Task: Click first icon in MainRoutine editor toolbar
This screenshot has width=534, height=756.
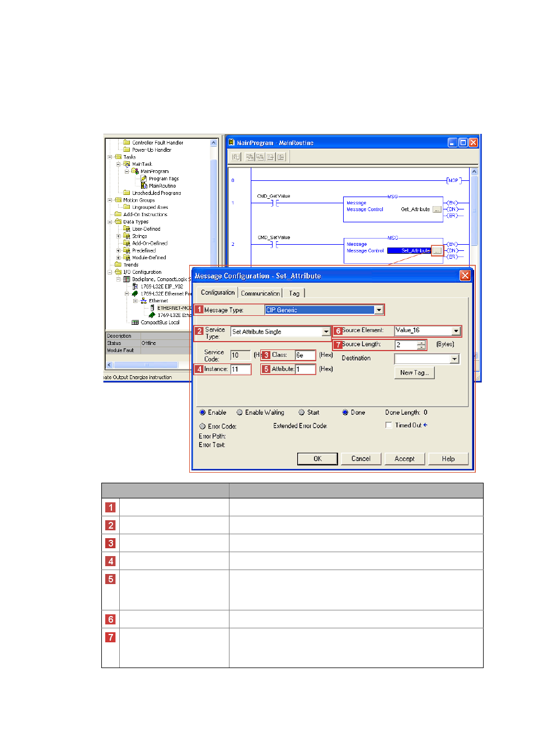Action: [x=236, y=157]
